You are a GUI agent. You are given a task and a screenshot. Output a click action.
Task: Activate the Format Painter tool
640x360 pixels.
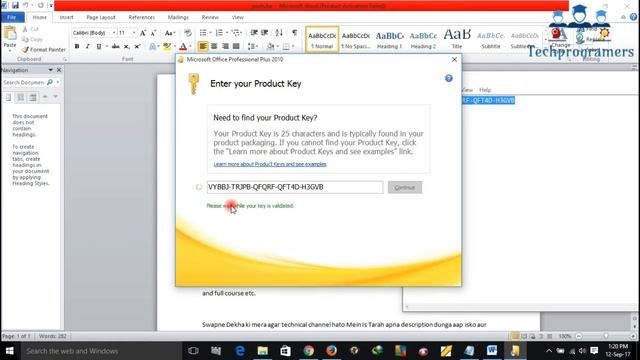click(x=44, y=49)
